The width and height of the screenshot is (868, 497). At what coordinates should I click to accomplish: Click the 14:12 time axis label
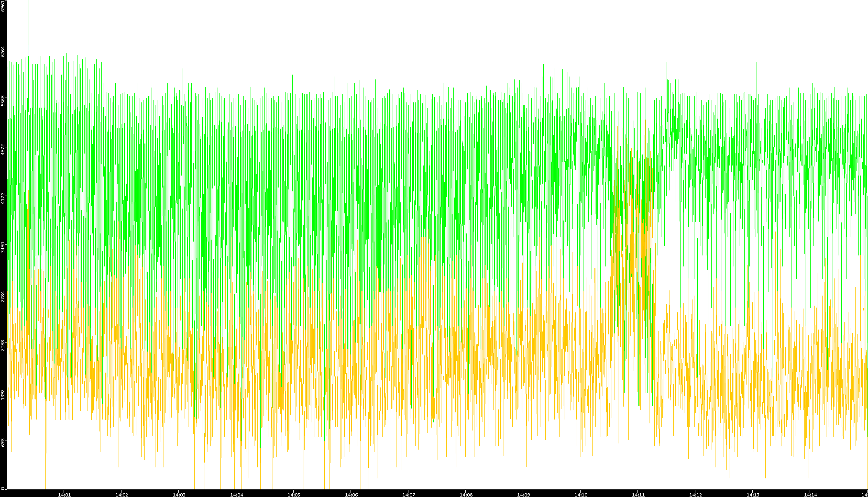(x=695, y=494)
